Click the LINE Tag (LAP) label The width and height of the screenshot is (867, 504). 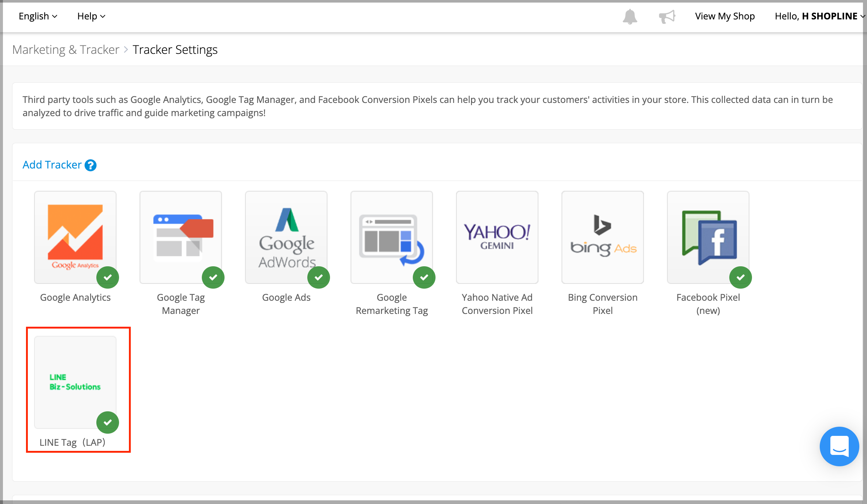pyautogui.click(x=73, y=442)
